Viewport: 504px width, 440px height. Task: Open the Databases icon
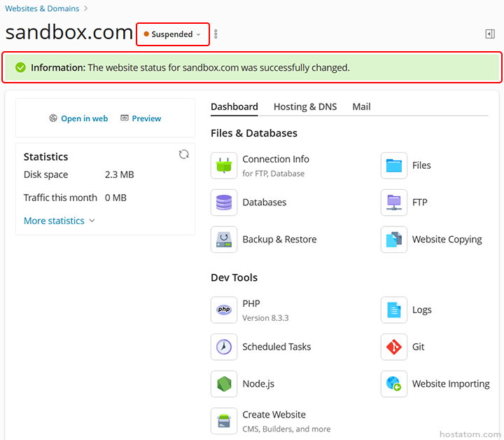click(x=224, y=202)
